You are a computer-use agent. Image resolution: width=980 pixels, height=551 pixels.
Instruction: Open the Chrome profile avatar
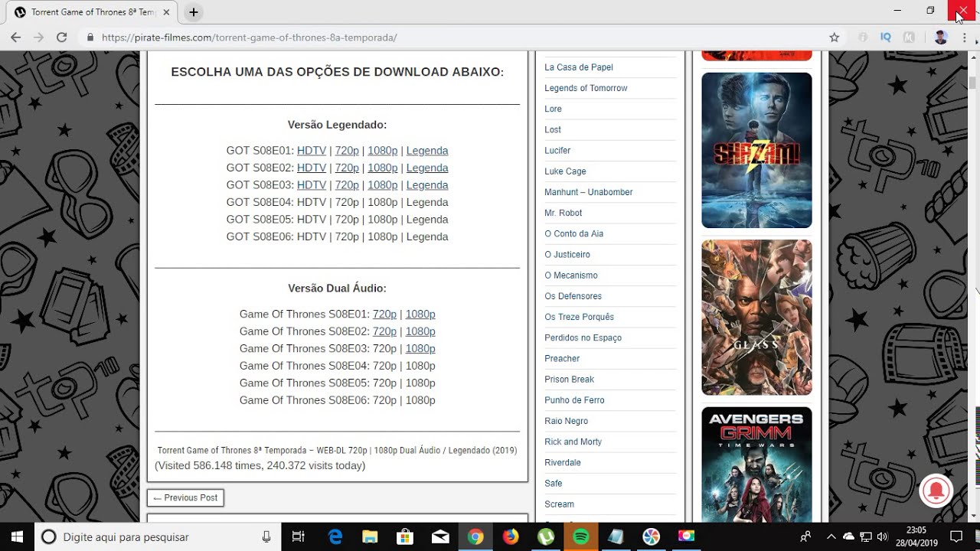click(941, 37)
